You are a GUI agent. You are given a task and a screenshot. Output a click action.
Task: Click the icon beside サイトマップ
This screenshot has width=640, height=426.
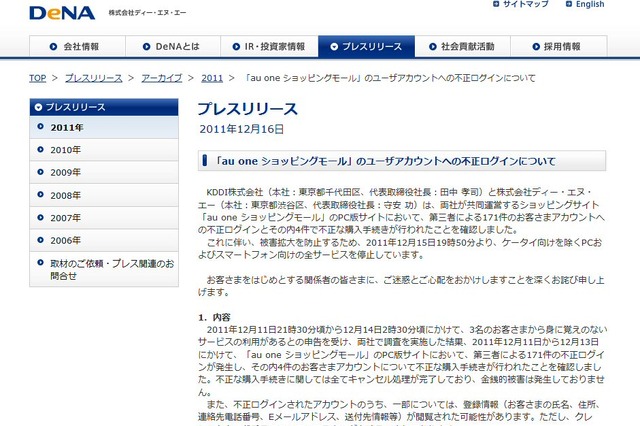496,4
